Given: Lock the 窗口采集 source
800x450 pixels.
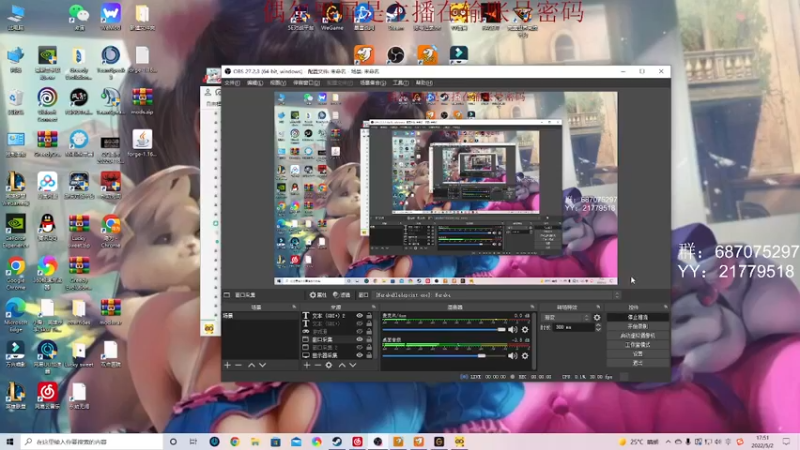Looking at the screenshot, I should click(369, 339).
